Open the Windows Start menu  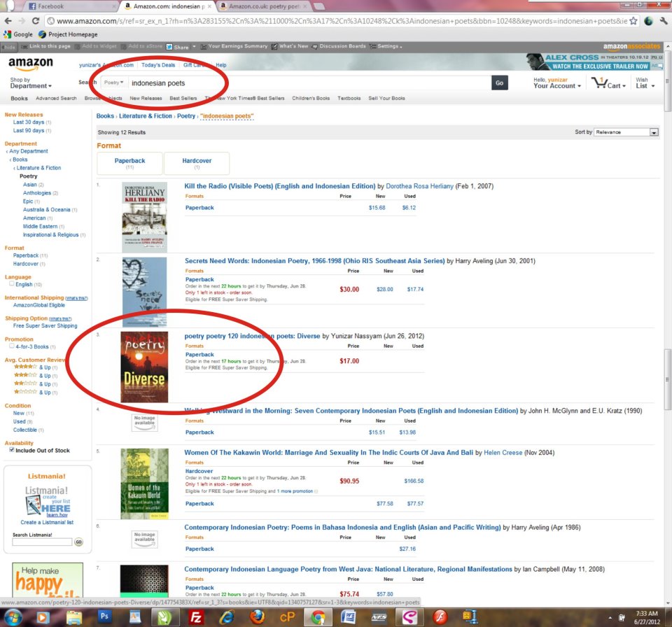click(x=13, y=617)
